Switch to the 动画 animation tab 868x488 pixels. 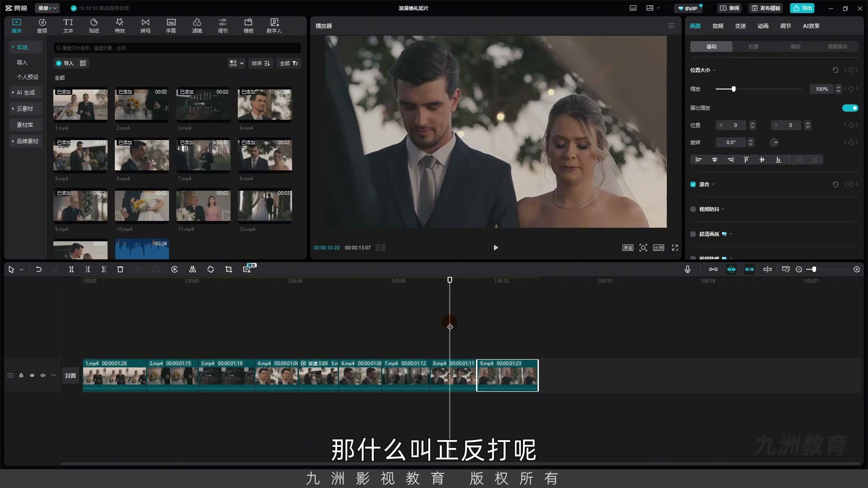[763, 26]
